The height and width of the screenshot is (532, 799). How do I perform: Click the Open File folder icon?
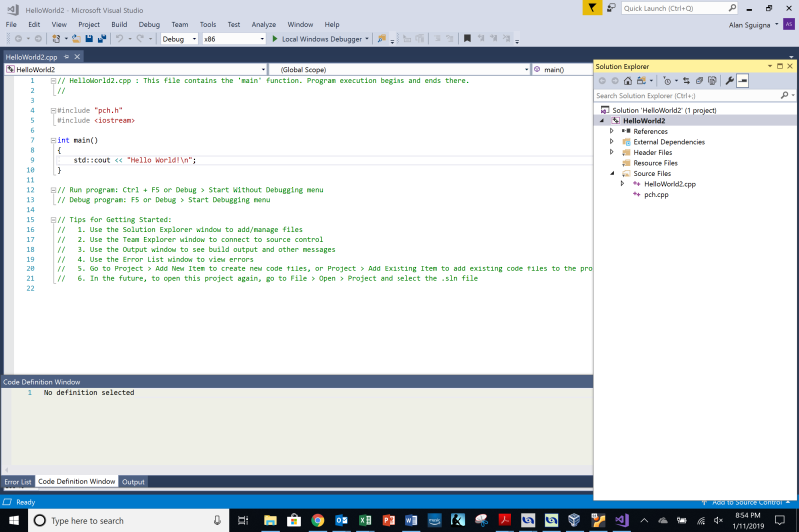[76, 39]
